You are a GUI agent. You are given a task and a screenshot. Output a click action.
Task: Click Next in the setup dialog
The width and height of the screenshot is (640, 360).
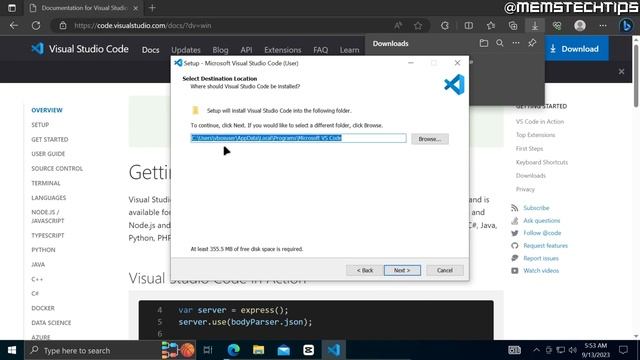point(402,270)
